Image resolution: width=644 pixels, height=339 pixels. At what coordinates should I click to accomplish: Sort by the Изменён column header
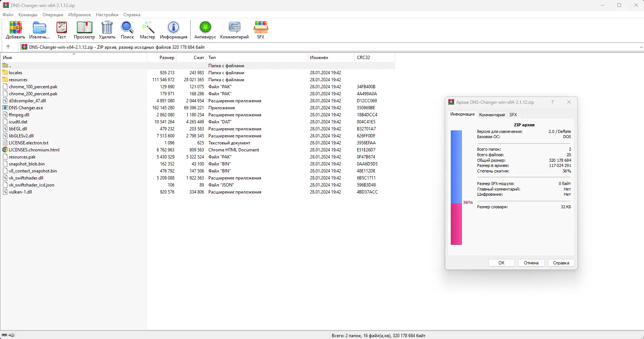331,57
